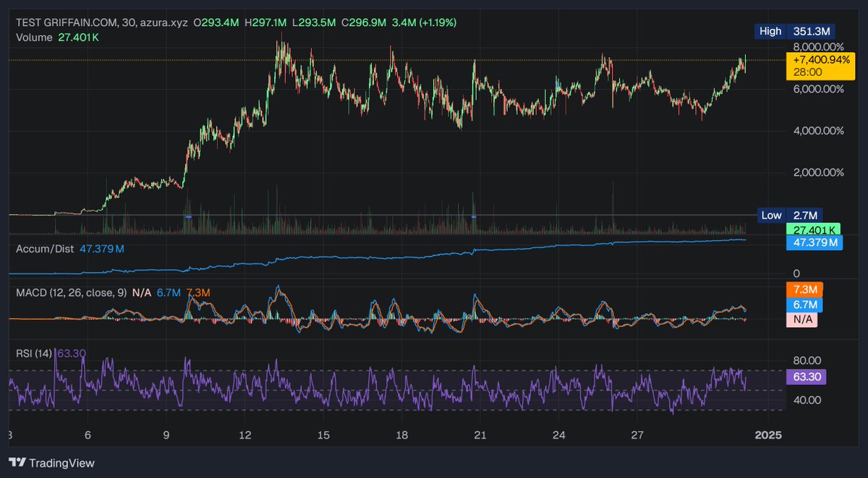The width and height of the screenshot is (868, 478).
Task: Click the 6,000.00% price axis label
Action: 819,88
